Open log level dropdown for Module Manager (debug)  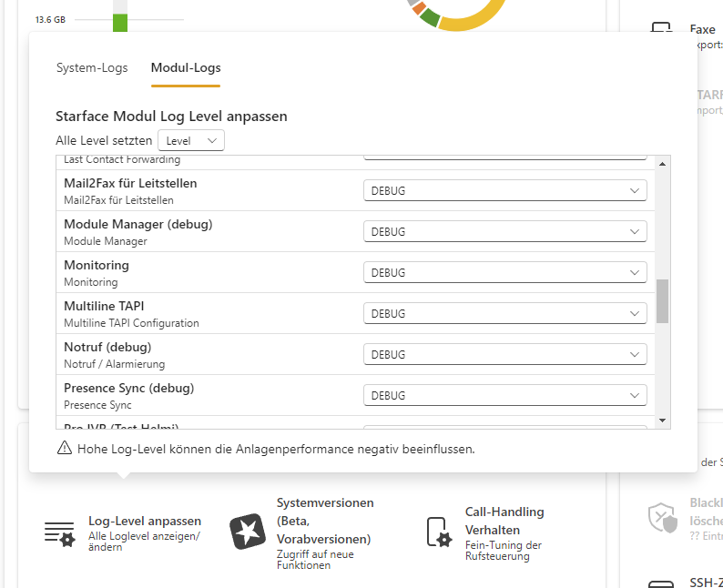pos(504,231)
